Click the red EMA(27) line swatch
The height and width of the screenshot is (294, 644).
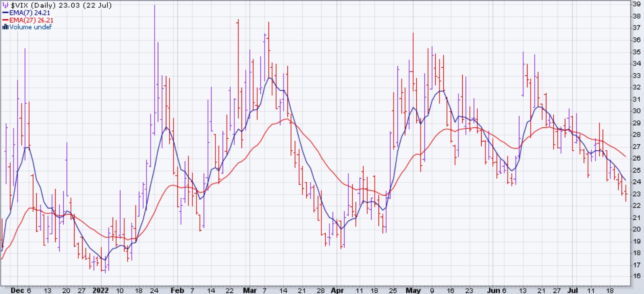coord(5,20)
